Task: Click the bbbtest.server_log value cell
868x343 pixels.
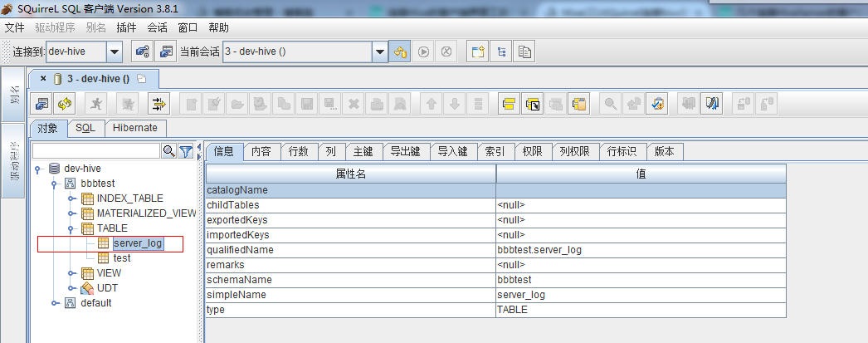Action: tap(641, 250)
